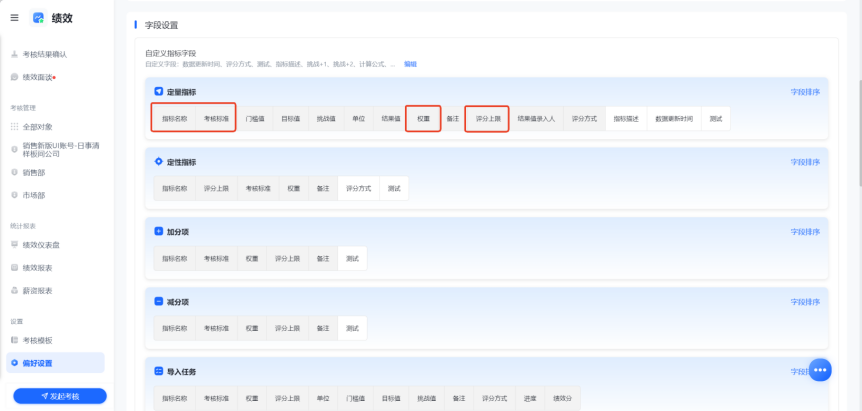Viewport: 862px width, 411px height.
Task: Click the 减分项 minus icon
Action: (x=159, y=302)
